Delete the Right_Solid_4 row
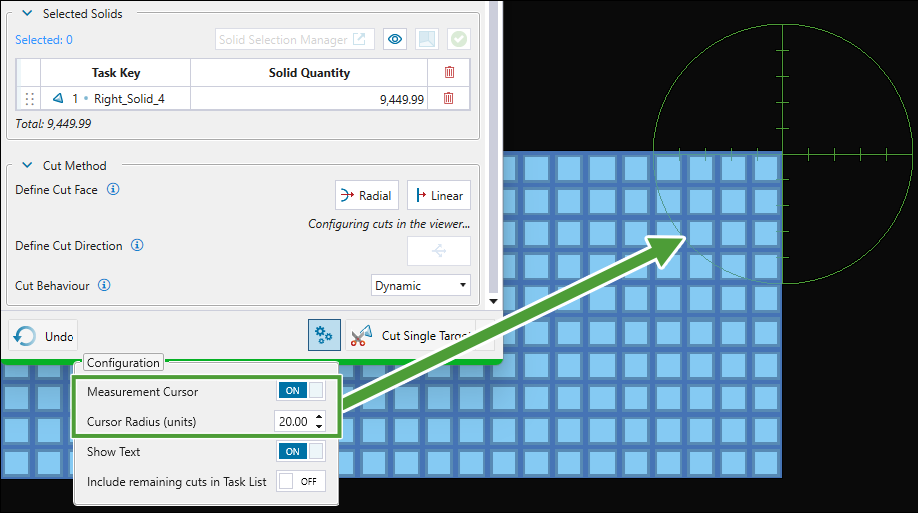This screenshot has height=513, width=918. [x=448, y=98]
